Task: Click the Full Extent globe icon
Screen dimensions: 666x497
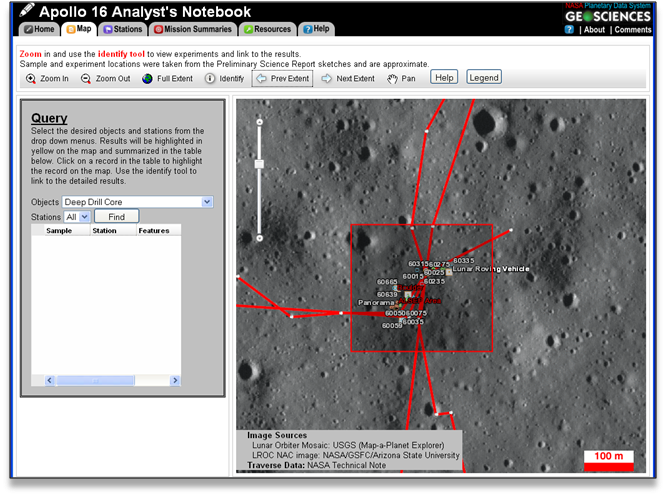Action: (x=169, y=78)
